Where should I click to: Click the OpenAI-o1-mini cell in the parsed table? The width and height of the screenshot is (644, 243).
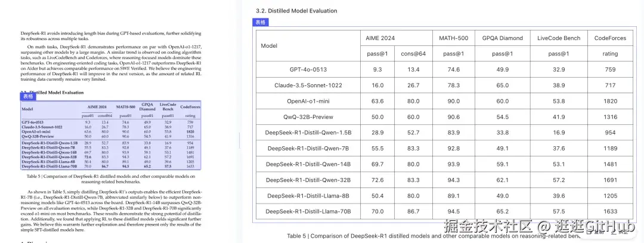pos(308,101)
